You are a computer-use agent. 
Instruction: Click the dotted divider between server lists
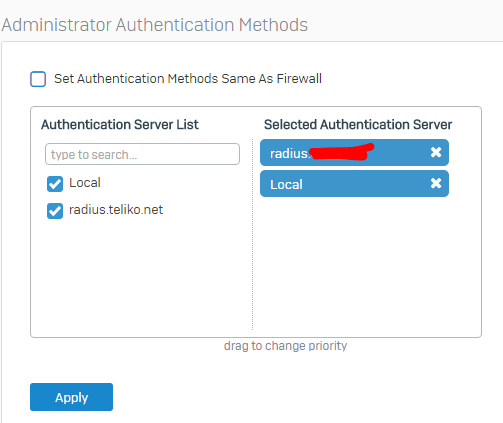click(x=252, y=234)
